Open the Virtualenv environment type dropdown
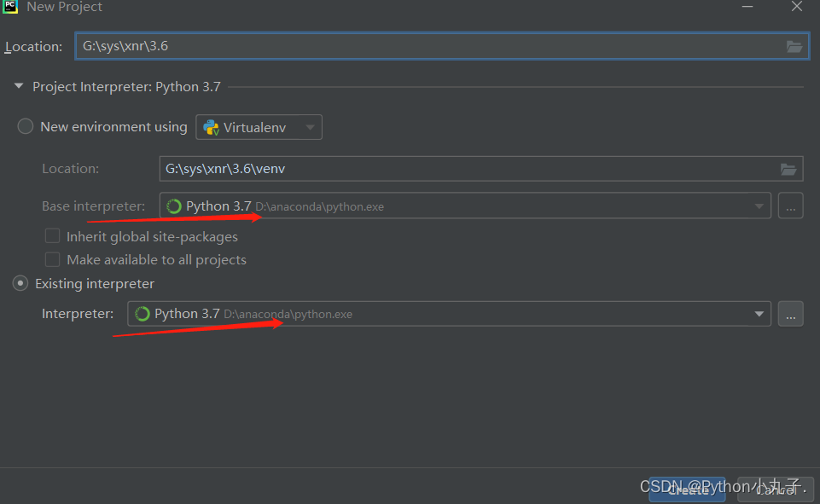The width and height of the screenshot is (820, 504). (259, 127)
